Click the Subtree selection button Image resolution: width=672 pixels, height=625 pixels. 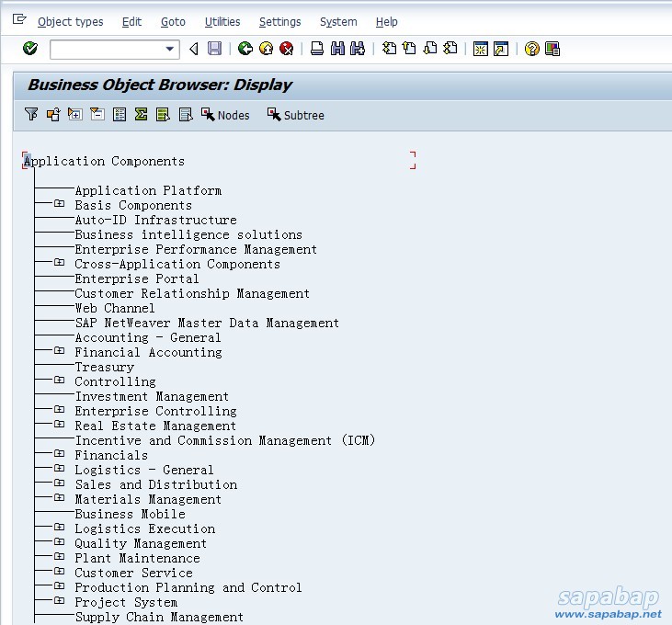296,115
